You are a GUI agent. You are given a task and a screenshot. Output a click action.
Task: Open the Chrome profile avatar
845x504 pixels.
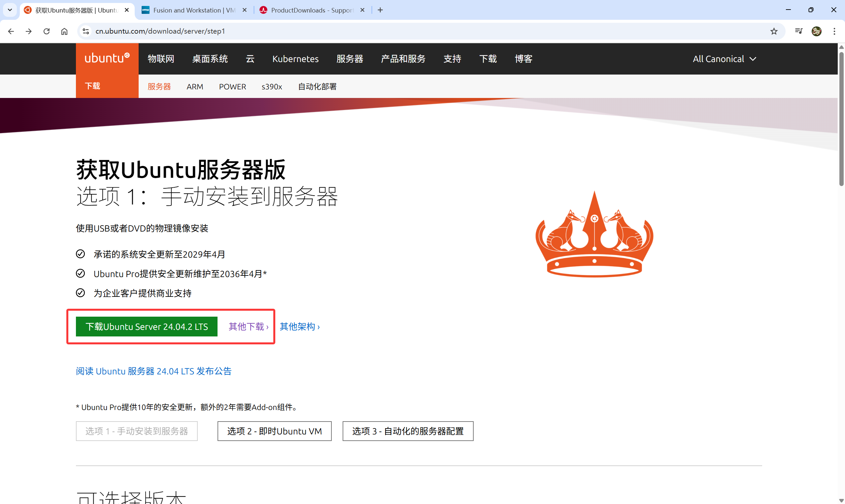pyautogui.click(x=816, y=31)
